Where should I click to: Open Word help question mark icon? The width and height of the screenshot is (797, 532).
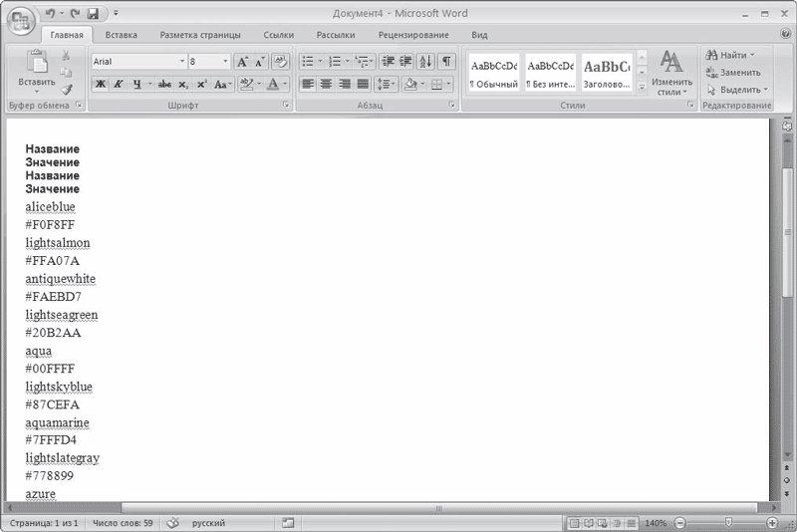tap(786, 34)
